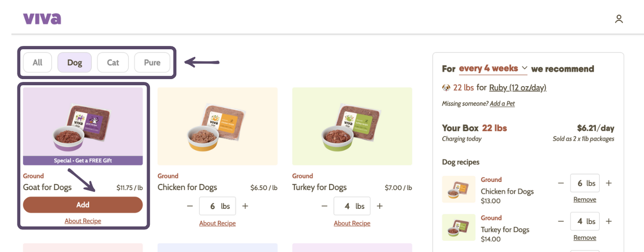This screenshot has height=252, width=644.
Task: Increase Turkey for Dogs quantity in product grid
Action: click(x=380, y=206)
